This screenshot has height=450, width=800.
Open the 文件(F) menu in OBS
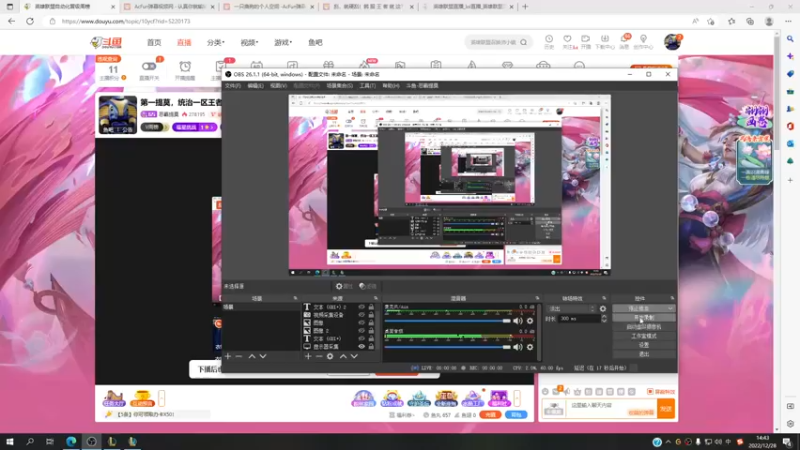[x=233, y=85]
